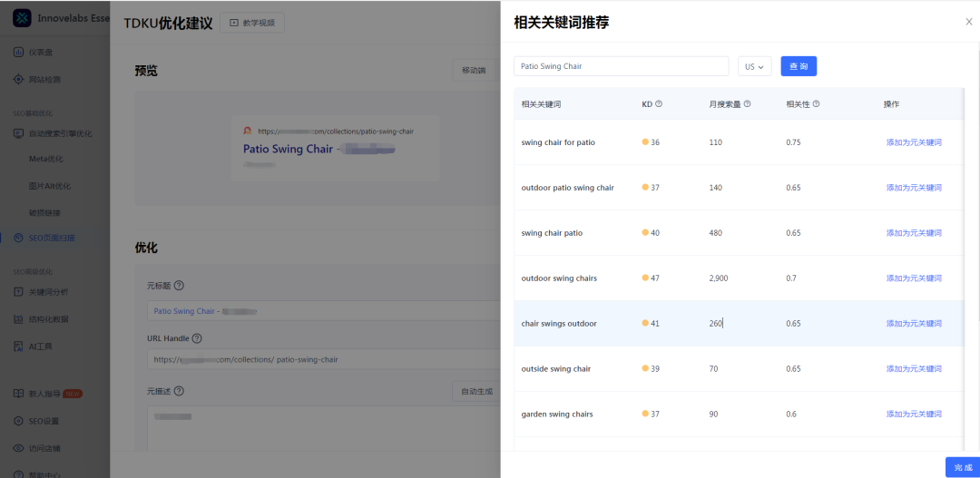
Task: Click the 仪表盘 sidebar icon
Action: tap(18, 52)
